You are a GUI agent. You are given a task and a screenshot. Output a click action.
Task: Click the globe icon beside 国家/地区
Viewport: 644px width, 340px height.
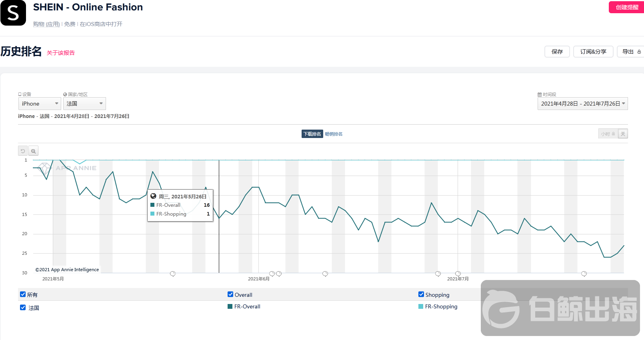tap(65, 94)
